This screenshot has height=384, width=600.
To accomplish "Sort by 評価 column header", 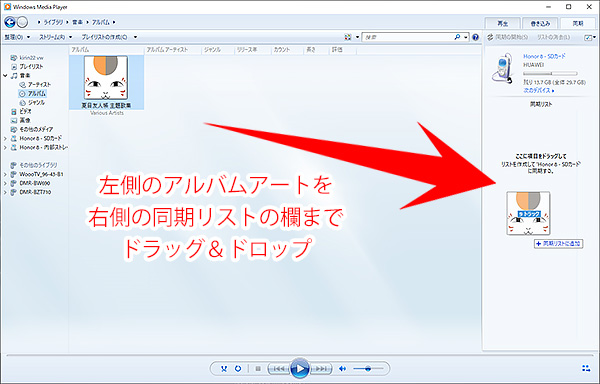I will (342, 50).
